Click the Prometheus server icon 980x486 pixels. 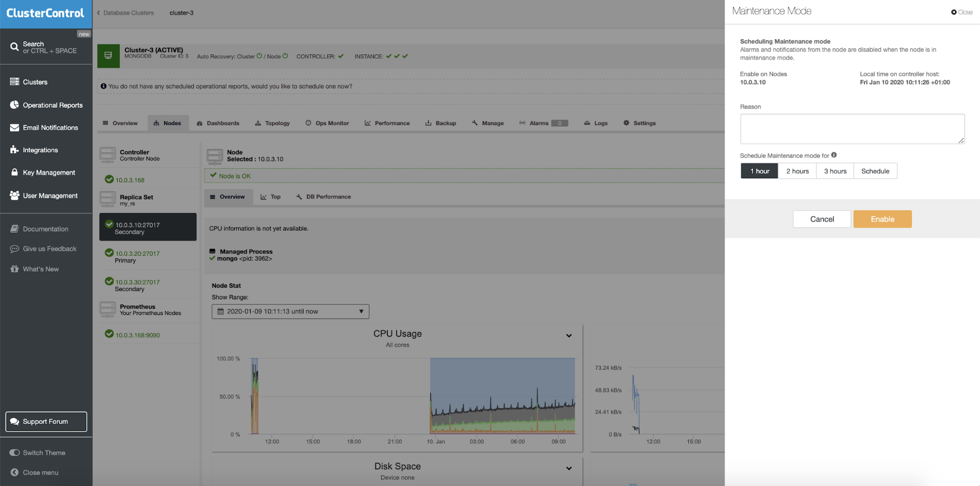click(108, 309)
